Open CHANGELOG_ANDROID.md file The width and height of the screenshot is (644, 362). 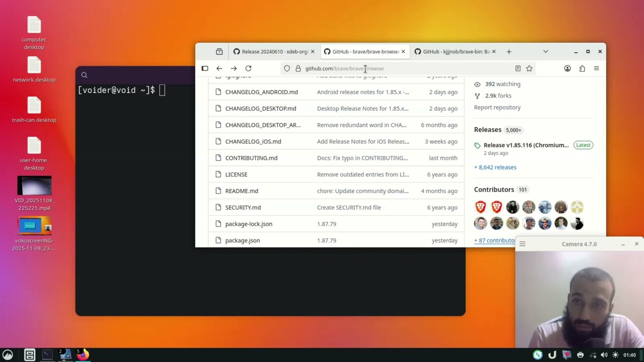tap(262, 92)
